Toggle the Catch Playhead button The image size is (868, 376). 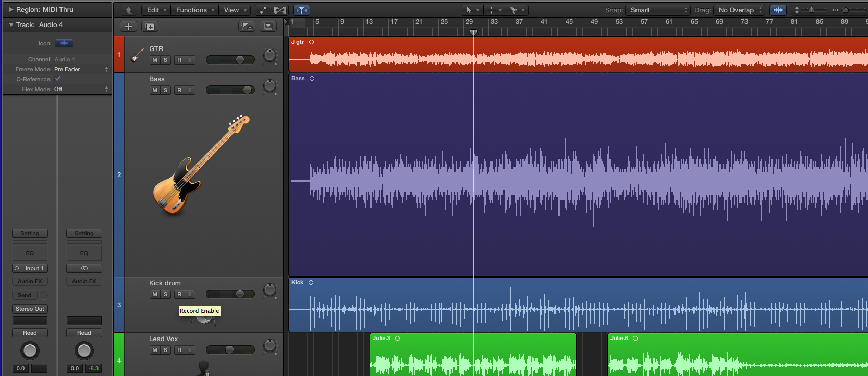pyautogui.click(x=301, y=10)
